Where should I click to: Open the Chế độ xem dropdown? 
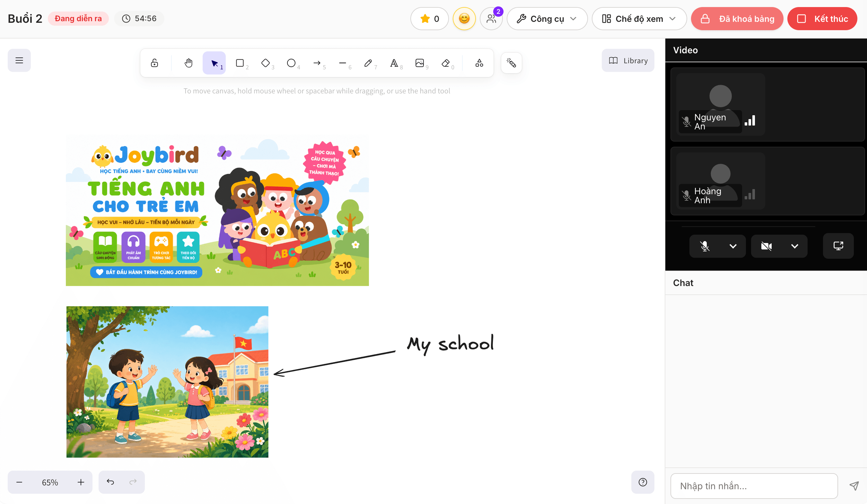coord(639,19)
